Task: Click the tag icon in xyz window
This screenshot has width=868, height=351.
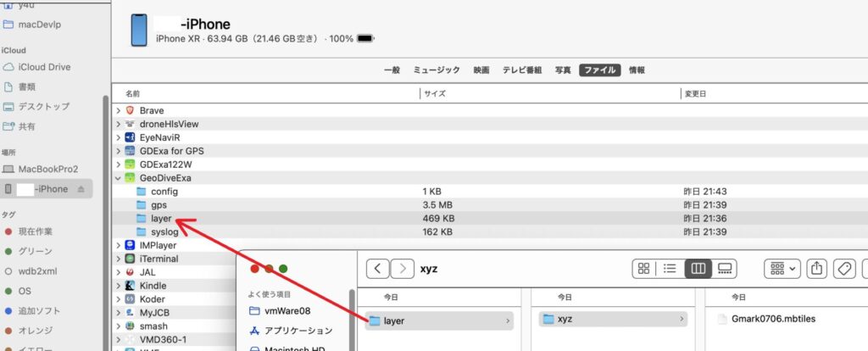Action: [x=844, y=269]
